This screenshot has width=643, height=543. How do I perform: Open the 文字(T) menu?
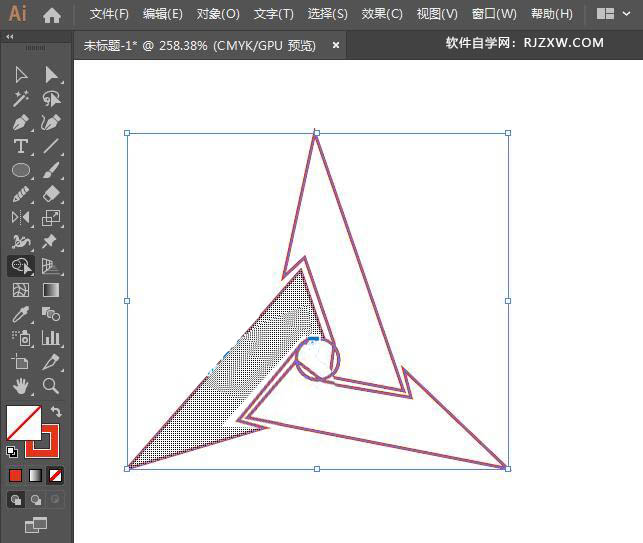[274, 14]
